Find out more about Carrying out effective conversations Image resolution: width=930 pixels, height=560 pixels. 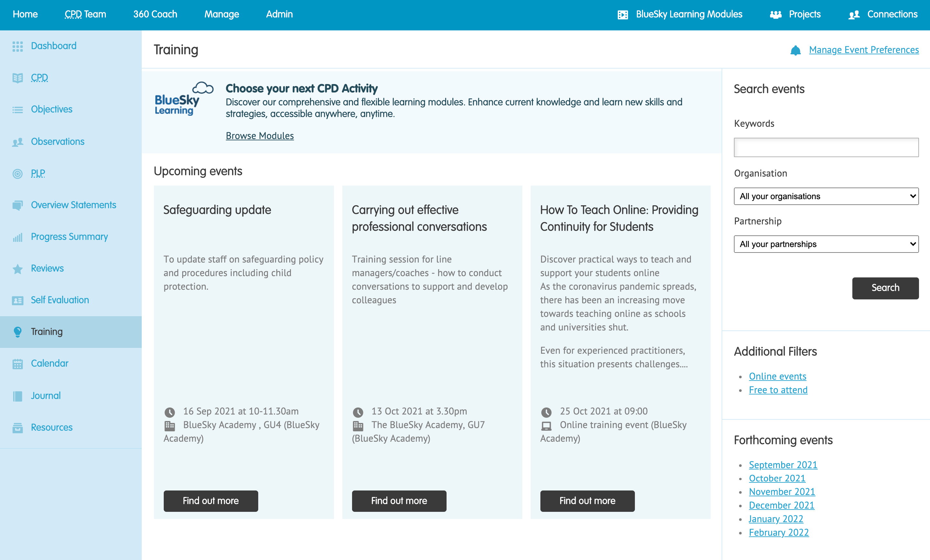(399, 501)
